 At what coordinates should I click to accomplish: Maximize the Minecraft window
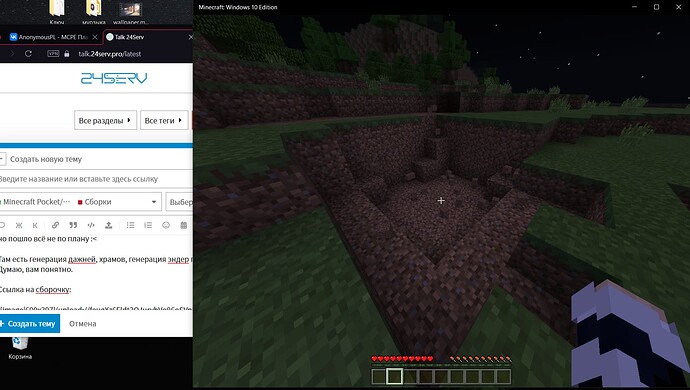[x=656, y=7]
